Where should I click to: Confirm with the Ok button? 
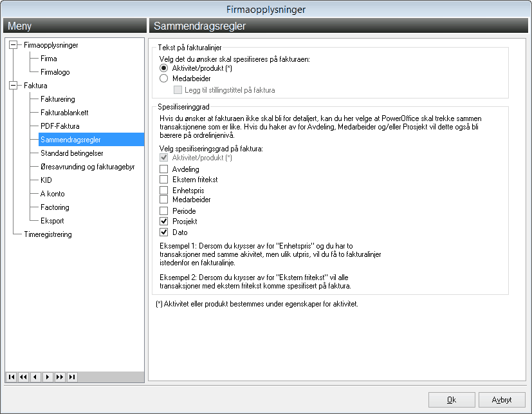point(452,400)
